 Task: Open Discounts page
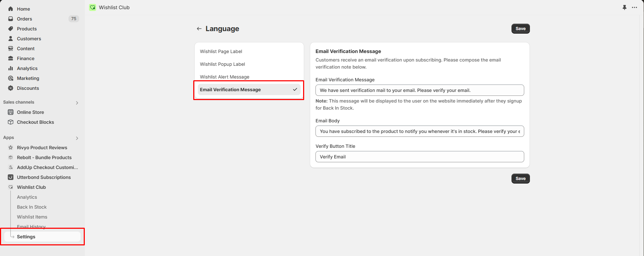[x=28, y=88]
